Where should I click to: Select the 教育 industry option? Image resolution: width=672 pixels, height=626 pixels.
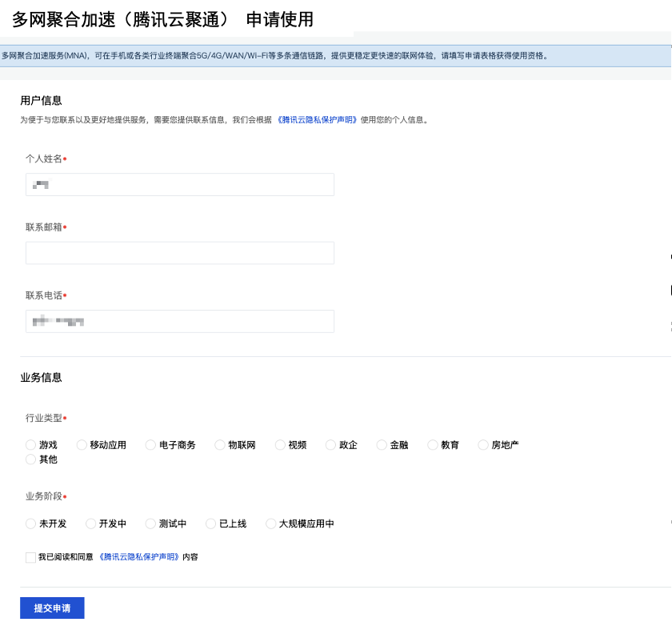433,445
